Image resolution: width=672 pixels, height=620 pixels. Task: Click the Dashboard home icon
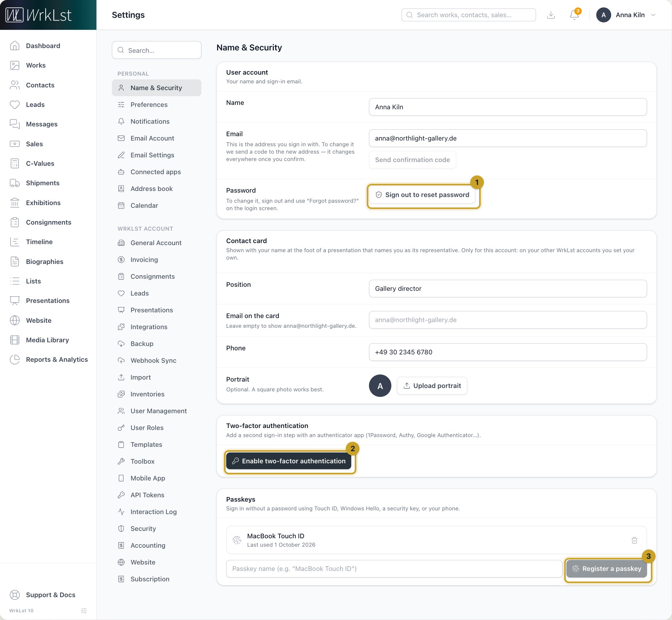click(15, 46)
